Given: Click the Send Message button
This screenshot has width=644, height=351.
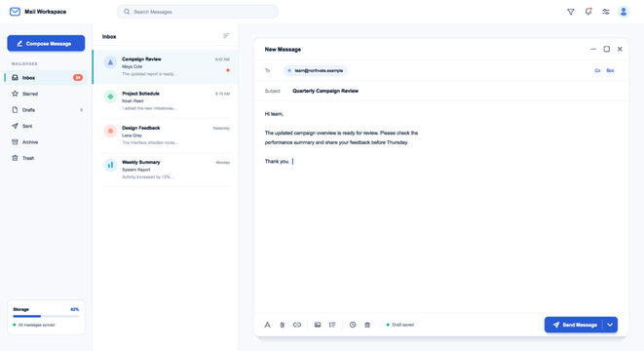Looking at the screenshot, I should [574, 325].
